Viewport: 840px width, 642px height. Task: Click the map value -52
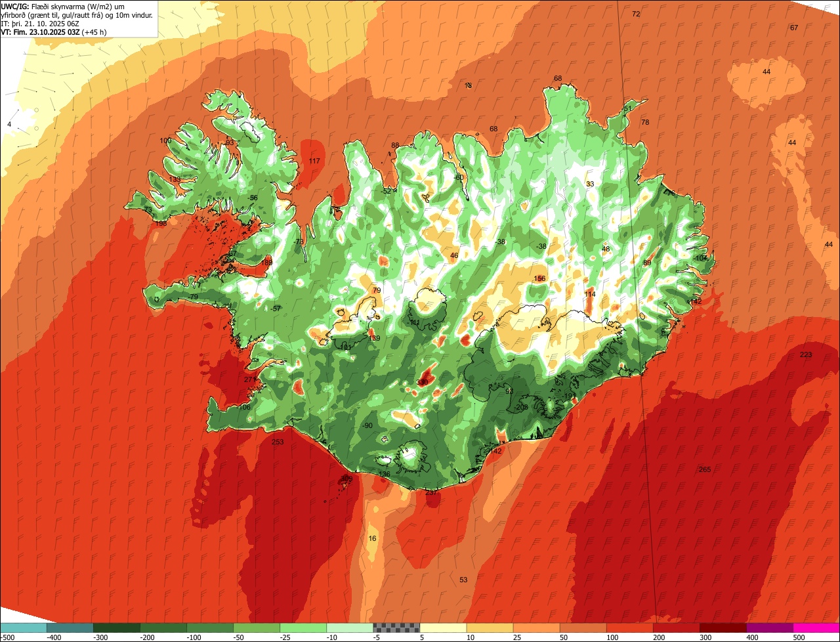click(386, 191)
